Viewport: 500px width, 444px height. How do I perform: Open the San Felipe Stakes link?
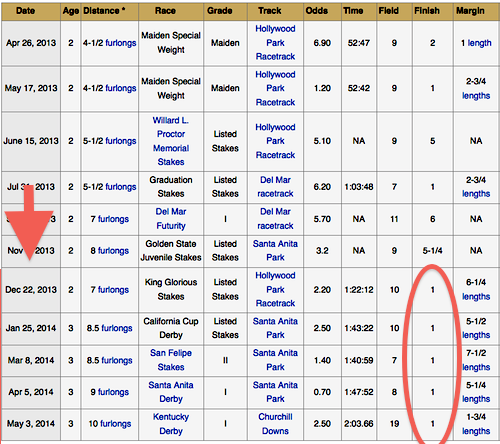171,360
